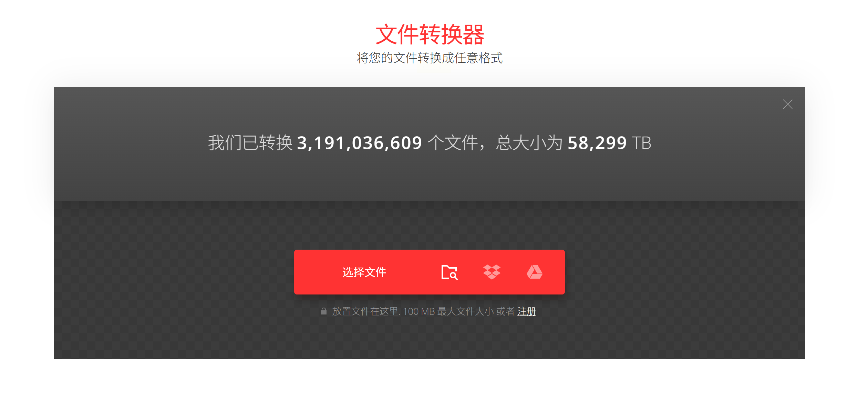Open the 注册 sign-up link
Viewport: 868px width, 400px height.
click(526, 311)
